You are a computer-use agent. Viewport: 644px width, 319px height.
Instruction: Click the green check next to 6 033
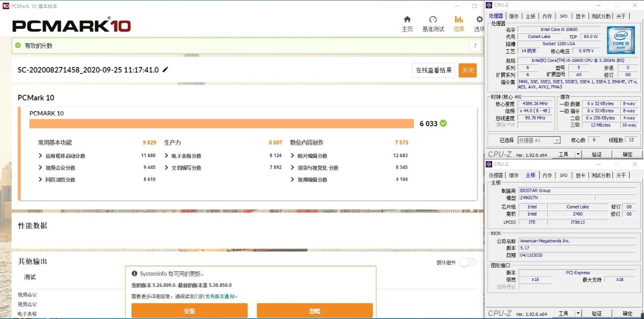pyautogui.click(x=443, y=123)
